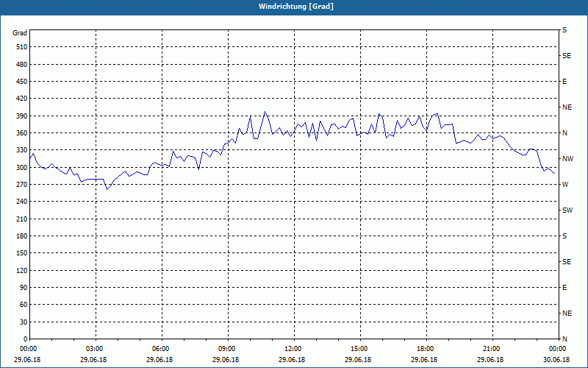Select the '510' y-axis value

tap(22, 47)
